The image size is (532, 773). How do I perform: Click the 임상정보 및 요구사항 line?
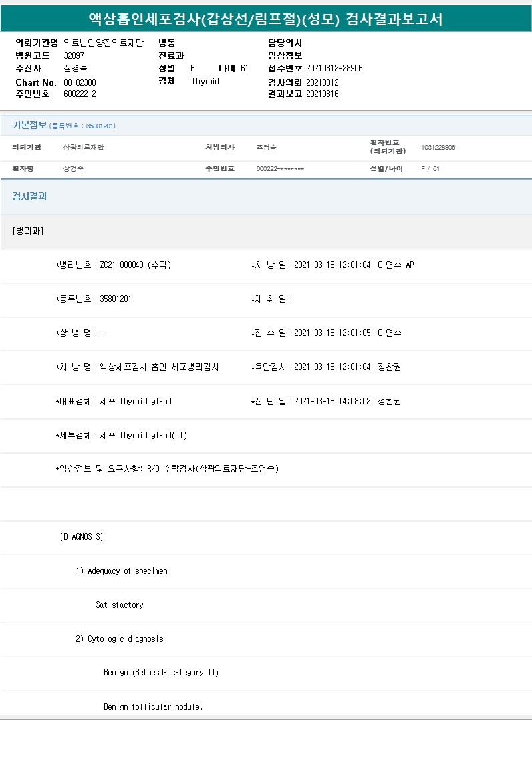[x=167, y=469]
